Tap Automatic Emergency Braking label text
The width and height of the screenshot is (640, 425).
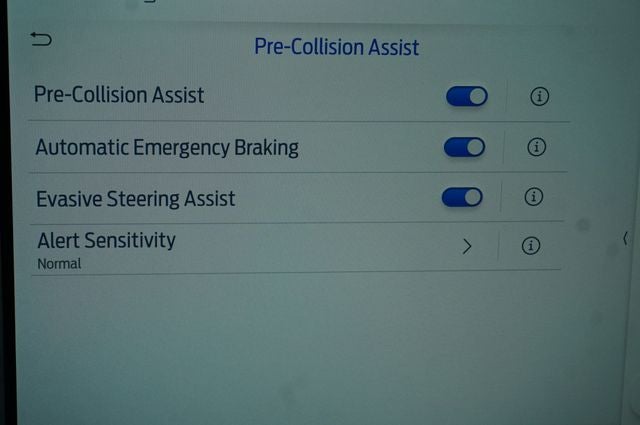click(x=167, y=147)
